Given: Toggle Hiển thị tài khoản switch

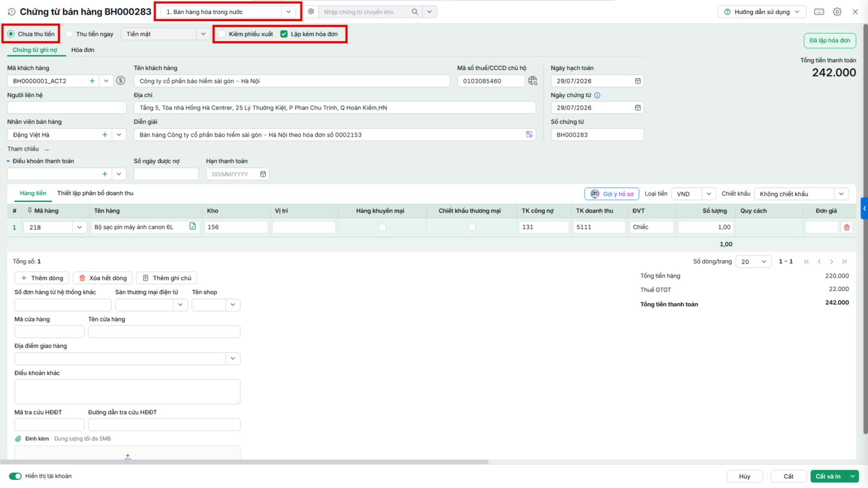Looking at the screenshot, I should 15,476.
